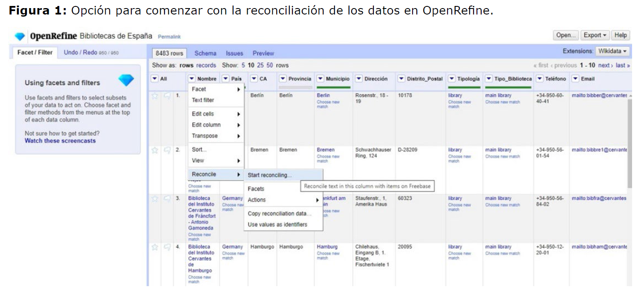Click the Berlin link in the Municipio column

(x=323, y=95)
